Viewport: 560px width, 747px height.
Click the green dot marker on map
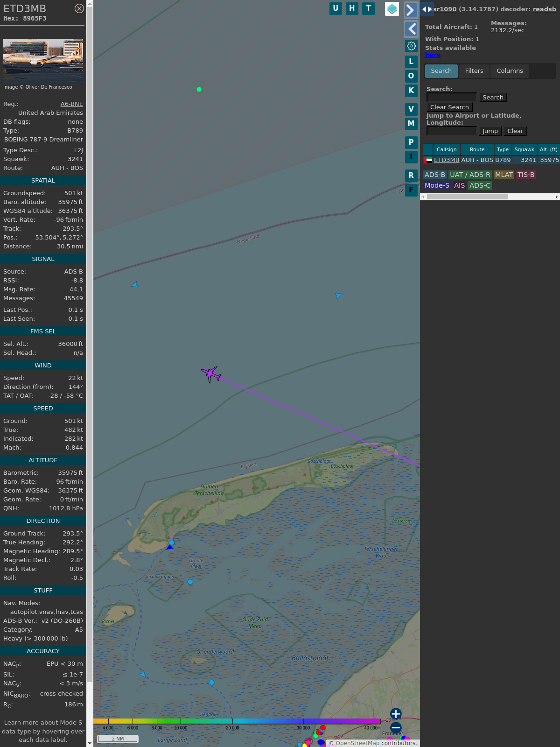(x=199, y=89)
